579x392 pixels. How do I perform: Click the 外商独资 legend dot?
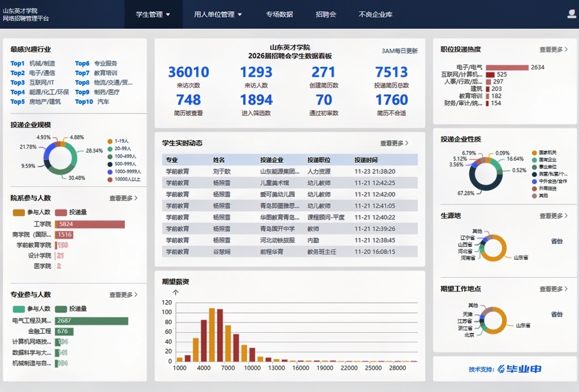pos(534,189)
